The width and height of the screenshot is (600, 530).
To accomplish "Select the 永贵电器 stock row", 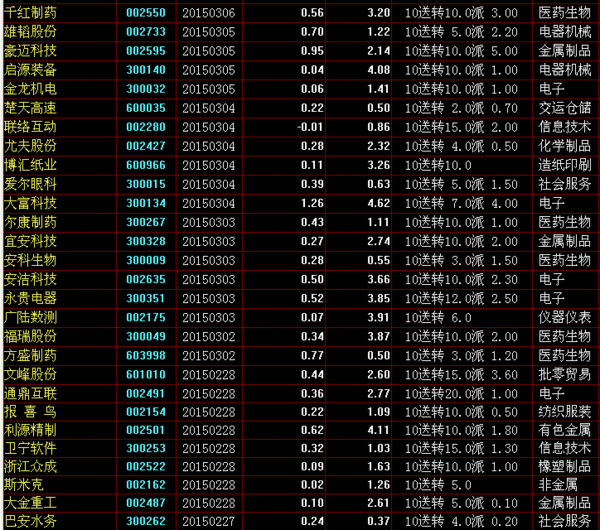I will 30,298.
